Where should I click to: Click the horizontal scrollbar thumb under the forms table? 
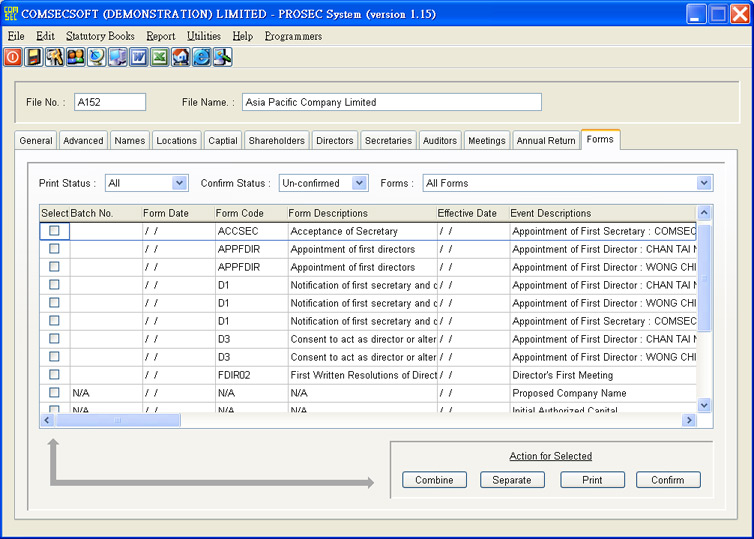117,421
